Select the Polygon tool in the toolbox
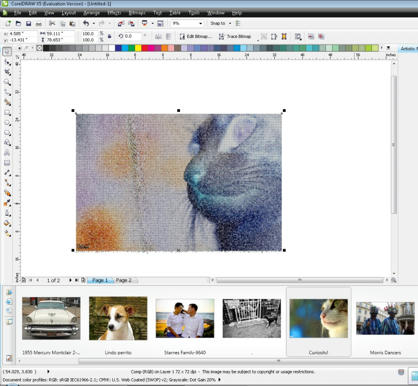418x386 pixels. point(7,133)
